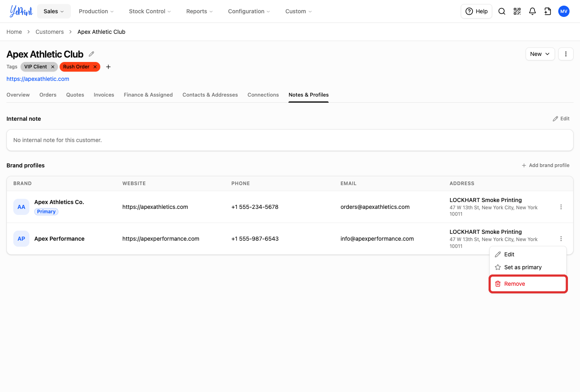This screenshot has height=392, width=580.
Task: Expand the Production menu
Action: tap(96, 11)
